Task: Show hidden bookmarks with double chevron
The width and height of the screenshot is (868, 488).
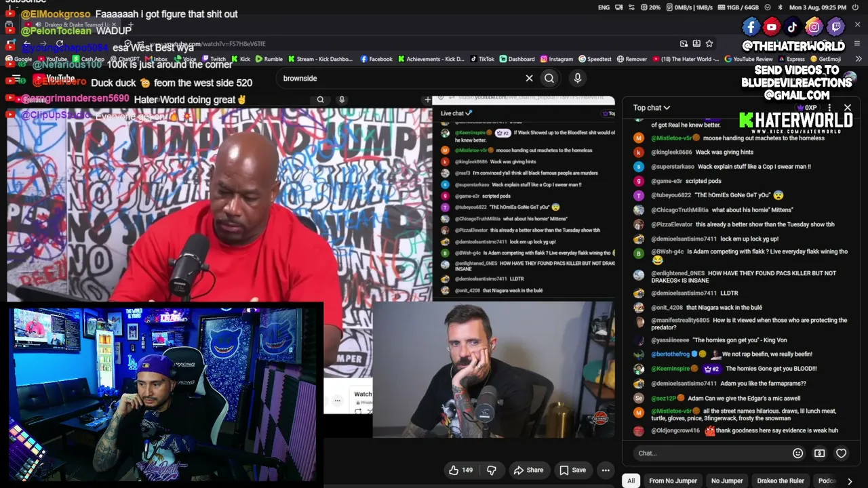Action: click(x=859, y=59)
